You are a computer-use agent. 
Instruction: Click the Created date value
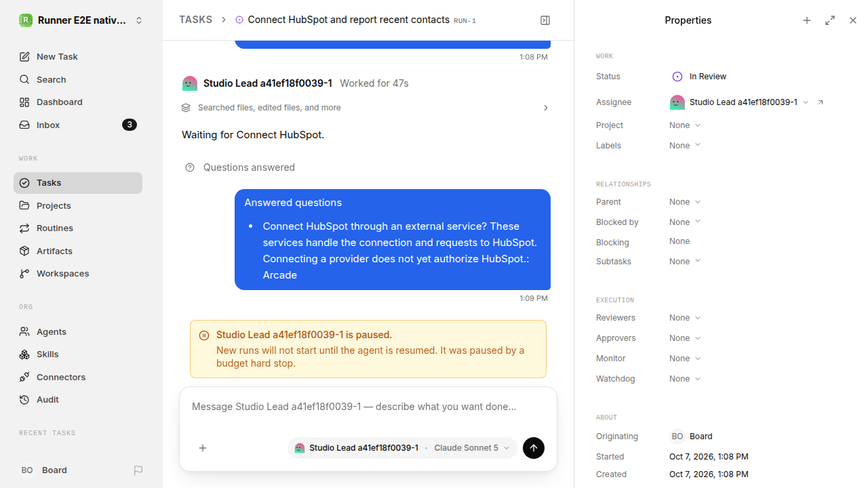(x=709, y=474)
